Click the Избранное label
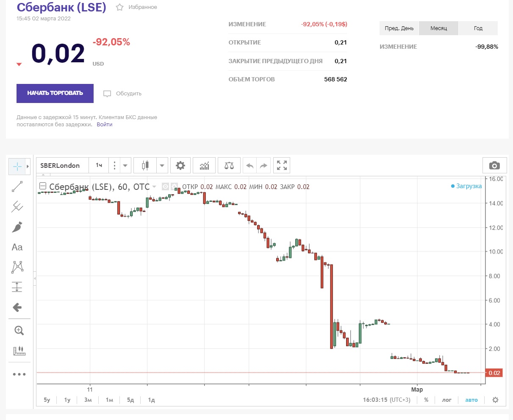The height and width of the screenshot is (420, 513). pyautogui.click(x=143, y=7)
